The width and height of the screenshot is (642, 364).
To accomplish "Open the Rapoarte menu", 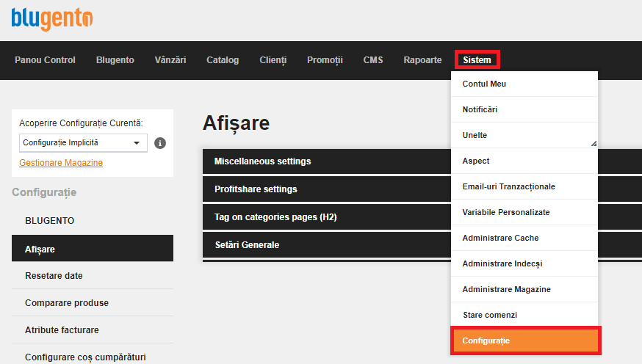I will tap(422, 60).
